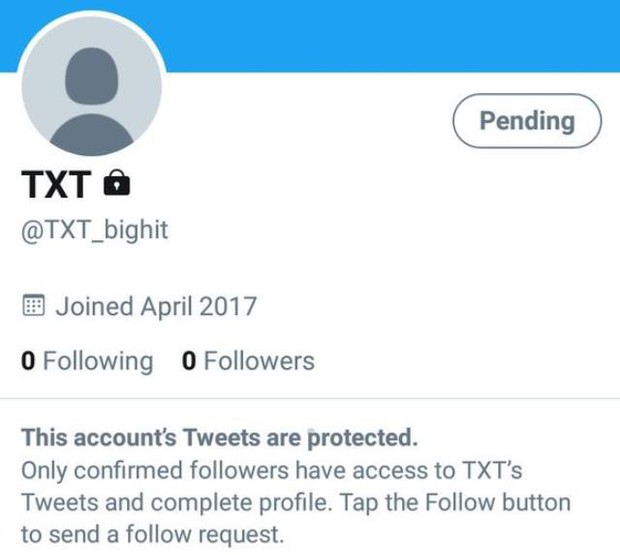Select the TXT display name
The width and height of the screenshot is (620, 555).
pos(56,184)
